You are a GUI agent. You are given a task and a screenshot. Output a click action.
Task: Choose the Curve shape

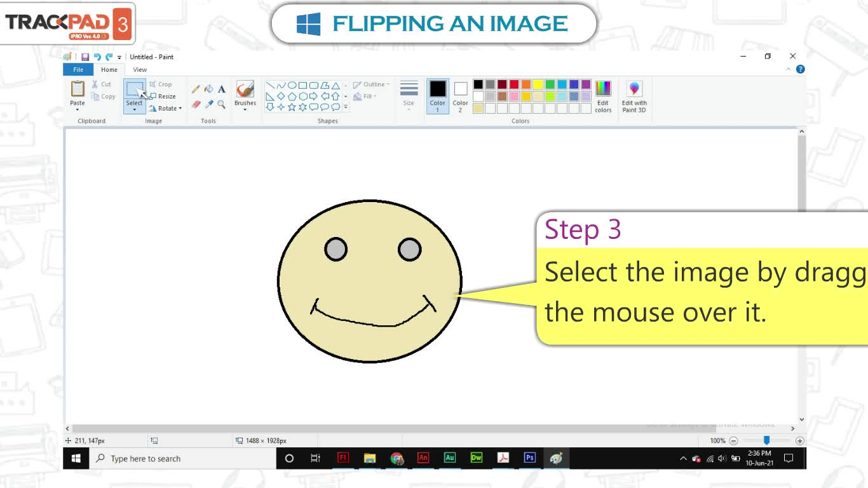[x=281, y=85]
